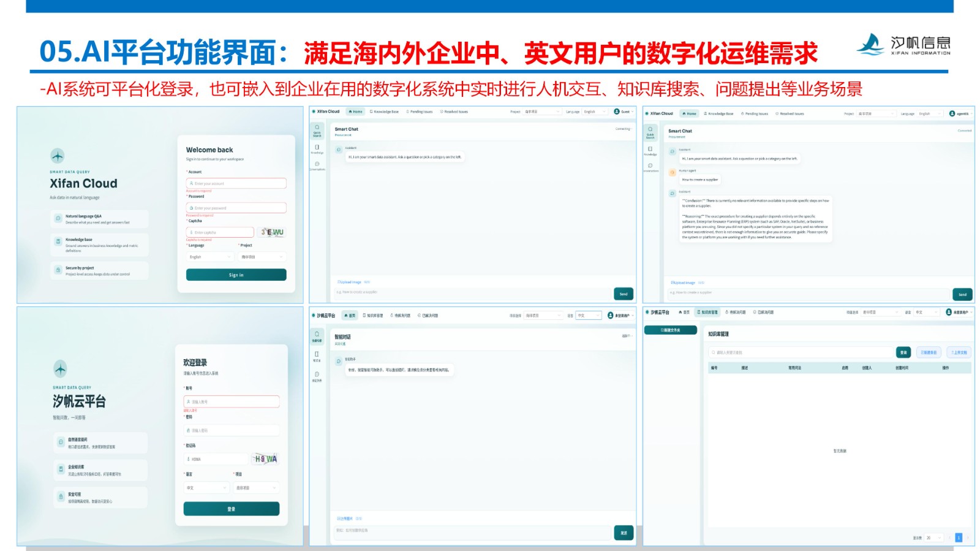
Task: Click the quick search sidebar icon in 智能对话 window
Action: click(317, 336)
